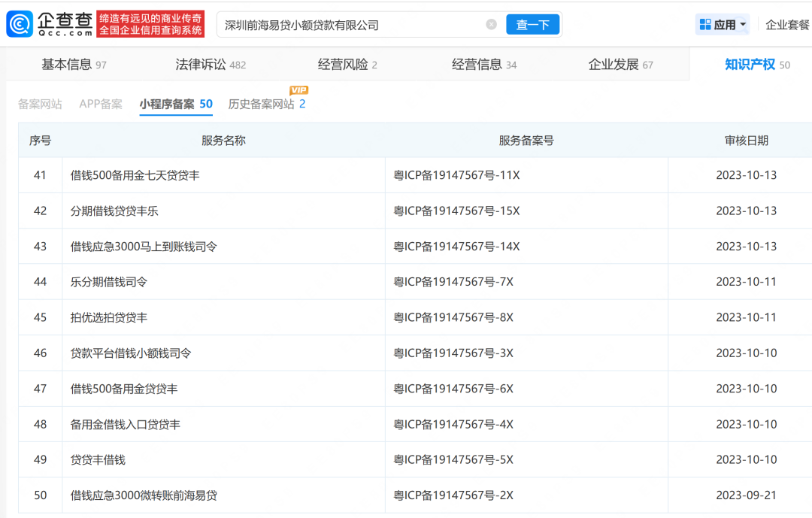
Task: Click the Qcc.com logo icon
Action: coord(20,24)
